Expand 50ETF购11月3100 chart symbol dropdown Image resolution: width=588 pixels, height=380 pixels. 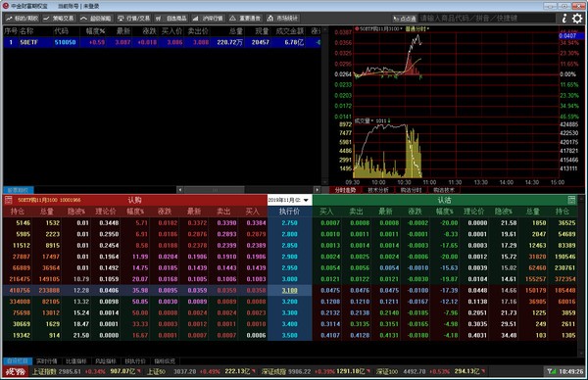click(380, 28)
